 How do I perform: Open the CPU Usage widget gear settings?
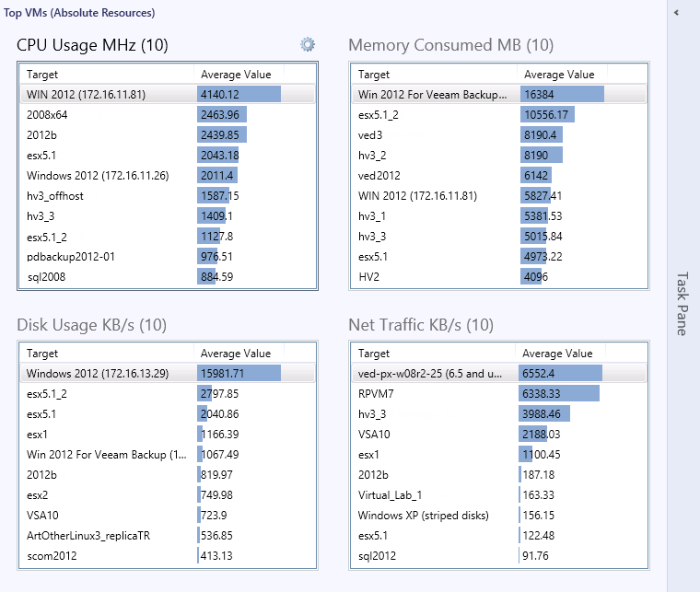[x=307, y=44]
